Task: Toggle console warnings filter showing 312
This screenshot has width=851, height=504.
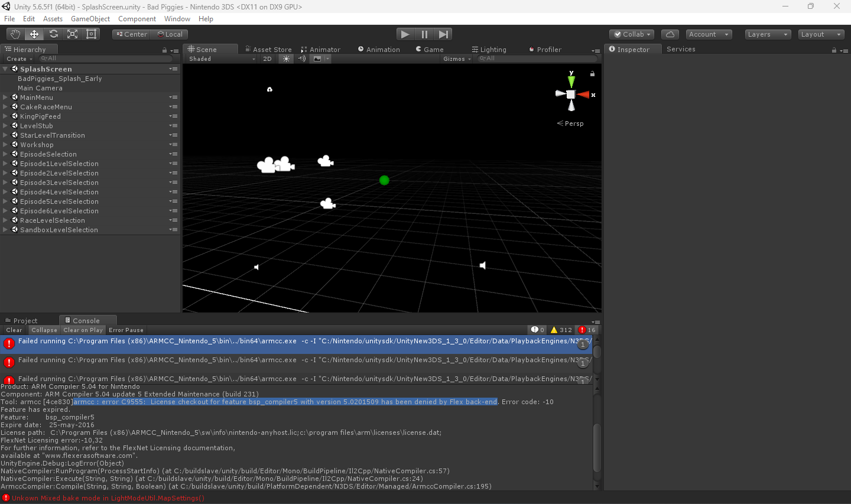Action: 561,330
